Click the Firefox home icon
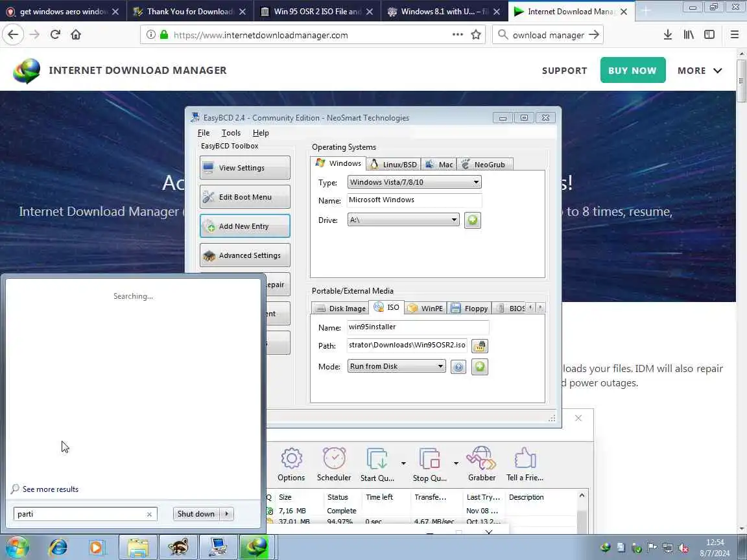 [76, 34]
